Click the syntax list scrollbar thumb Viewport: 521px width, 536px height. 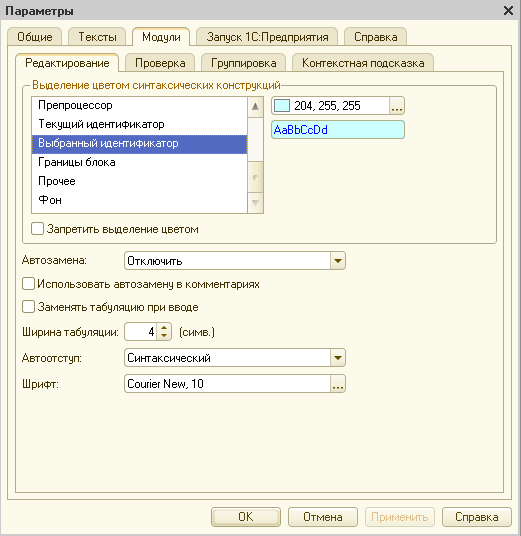click(255, 177)
